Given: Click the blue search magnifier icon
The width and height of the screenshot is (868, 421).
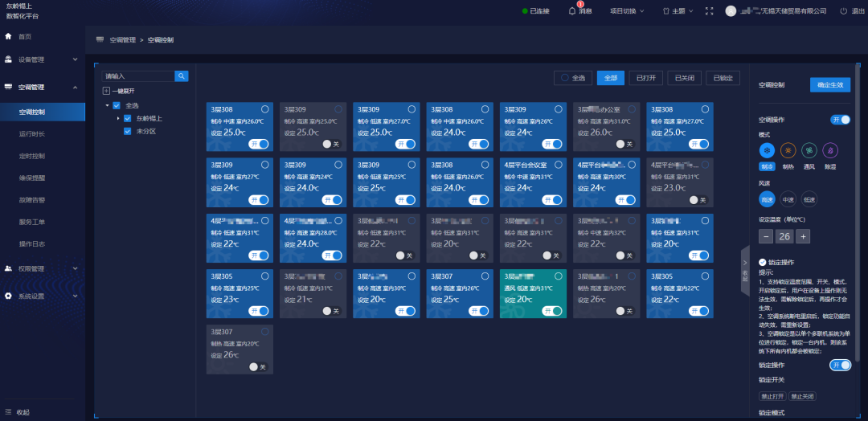Looking at the screenshot, I should pyautogui.click(x=182, y=76).
